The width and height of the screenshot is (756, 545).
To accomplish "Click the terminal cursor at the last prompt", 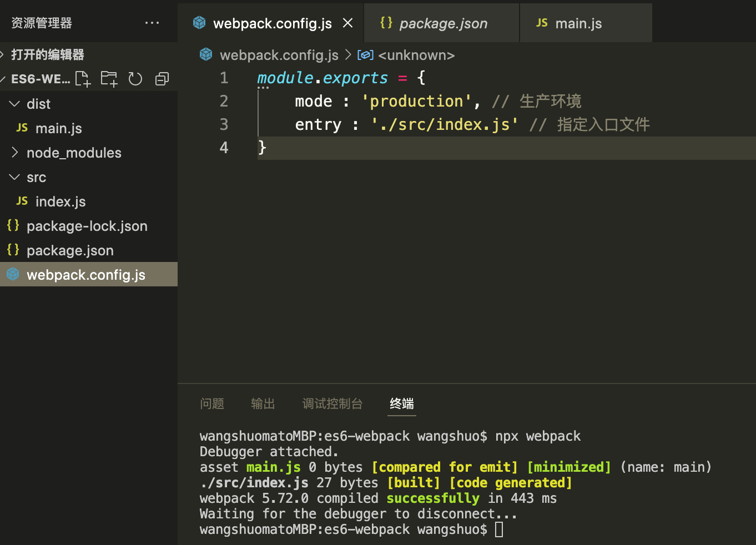I will pos(499,529).
